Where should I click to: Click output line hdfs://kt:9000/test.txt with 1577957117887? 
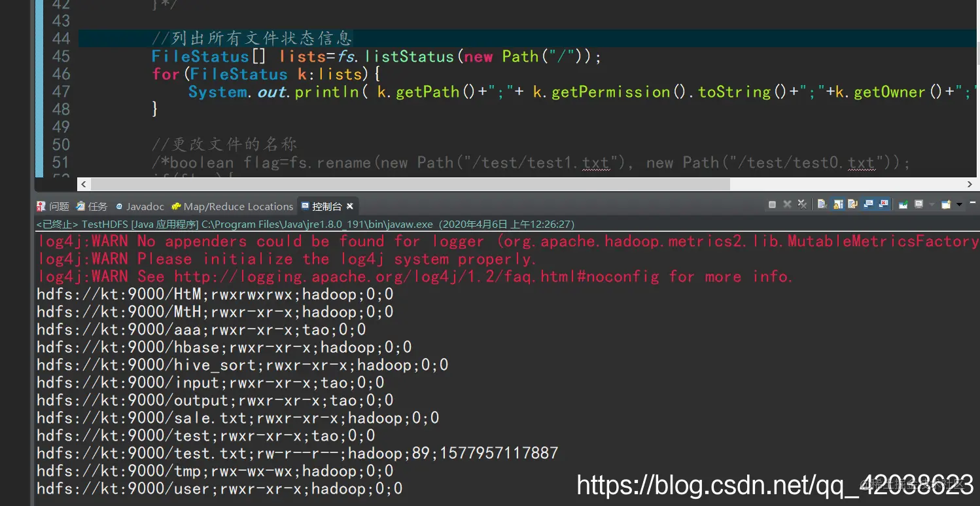click(x=298, y=453)
